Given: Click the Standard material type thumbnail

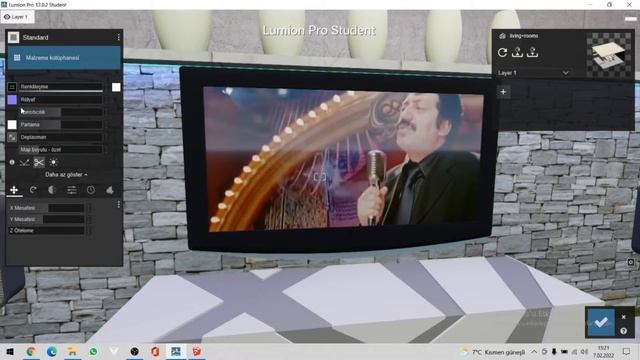Looking at the screenshot, I should (13, 38).
